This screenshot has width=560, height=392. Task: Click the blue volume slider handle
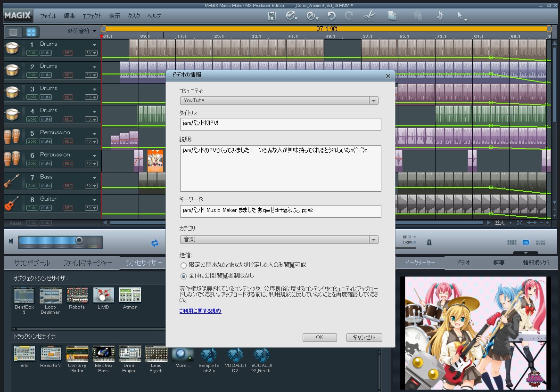pyautogui.click(x=79, y=240)
